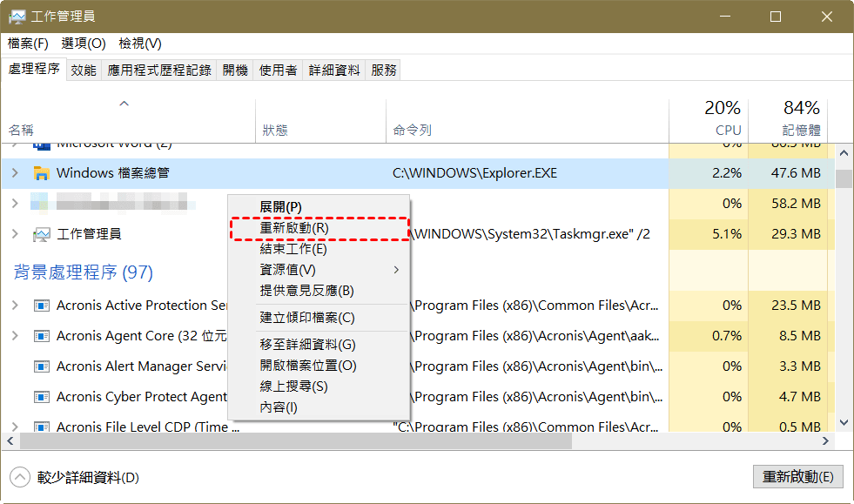Select the Acronis Alert Manager Service row
854x504 pixels.
[x=417, y=366]
